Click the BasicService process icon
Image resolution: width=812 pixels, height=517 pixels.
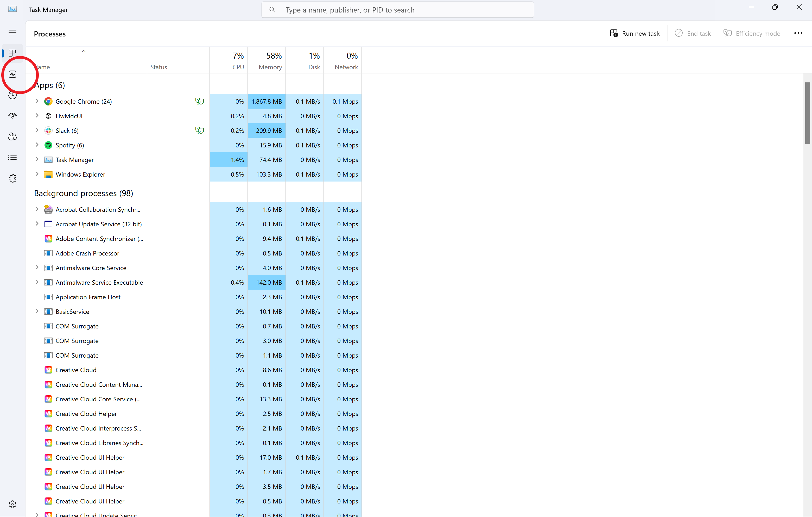point(49,312)
